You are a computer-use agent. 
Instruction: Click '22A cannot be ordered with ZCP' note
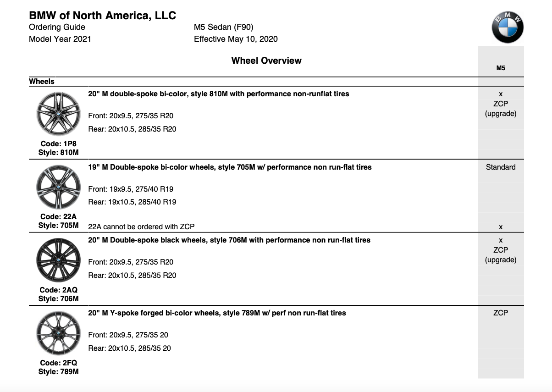tap(144, 226)
